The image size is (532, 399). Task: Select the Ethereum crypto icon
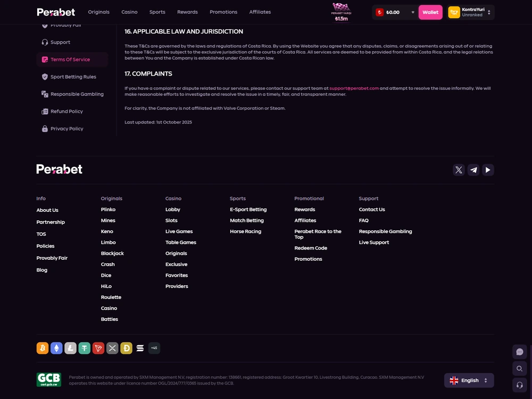pos(56,348)
